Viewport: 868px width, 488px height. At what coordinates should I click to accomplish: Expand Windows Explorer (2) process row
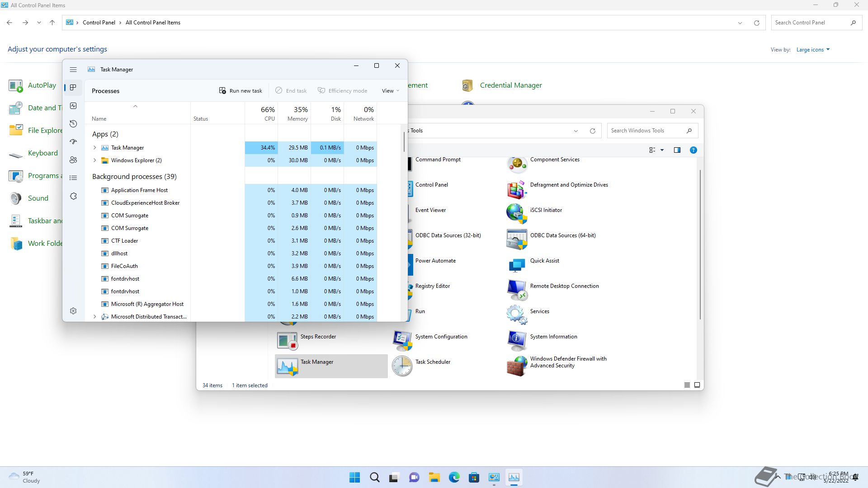click(94, 160)
